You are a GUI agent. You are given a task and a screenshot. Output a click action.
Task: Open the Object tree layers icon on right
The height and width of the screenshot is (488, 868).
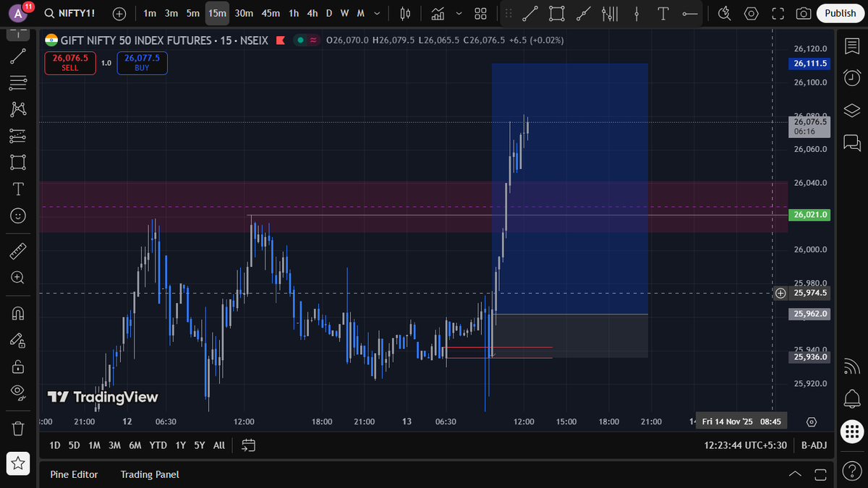[851, 111]
